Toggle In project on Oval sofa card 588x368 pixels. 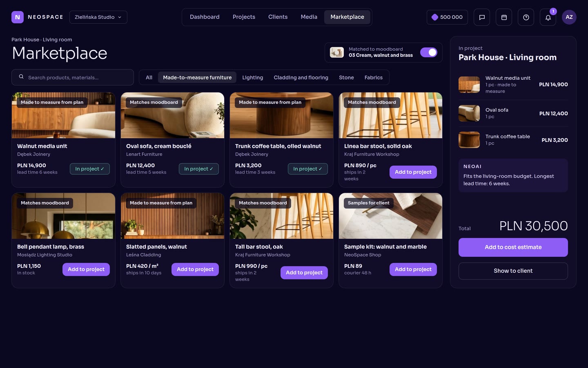(199, 169)
